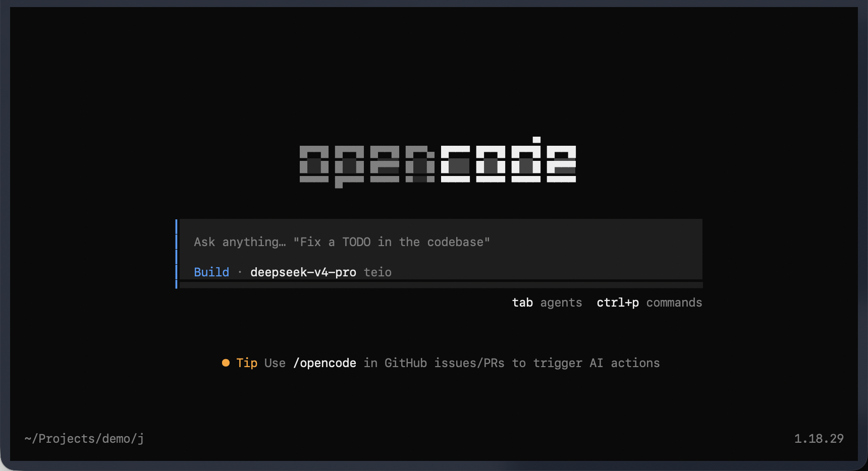This screenshot has height=471, width=868.
Task: Click the /opencode command in tip
Action: tap(325, 363)
